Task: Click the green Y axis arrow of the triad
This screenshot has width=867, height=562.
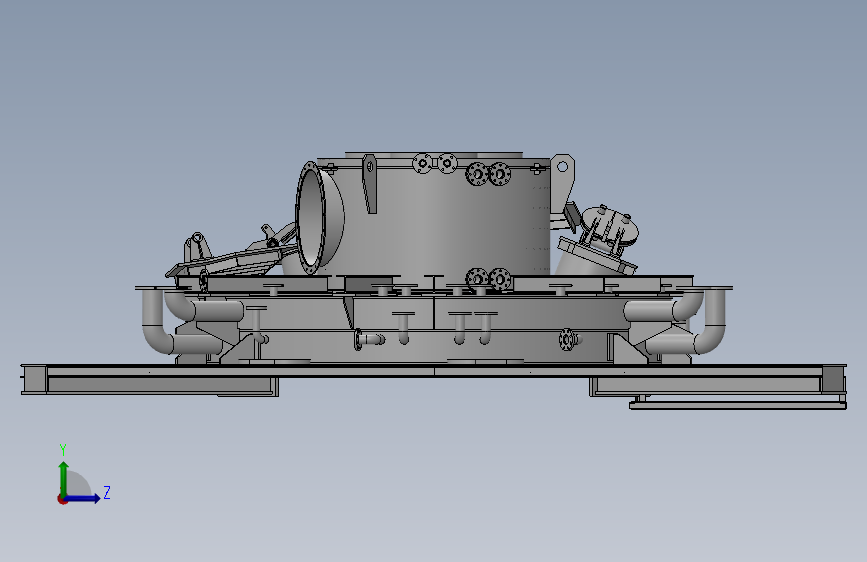Action: tap(64, 478)
